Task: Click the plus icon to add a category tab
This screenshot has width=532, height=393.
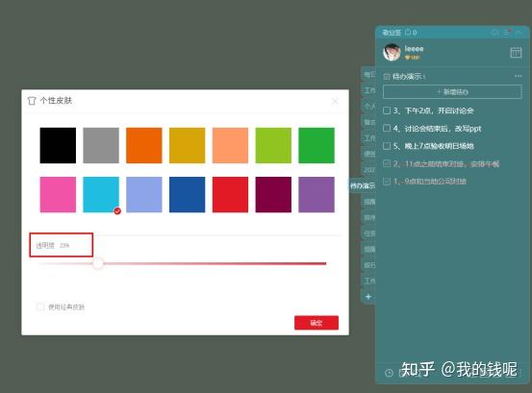Action: pos(368,297)
